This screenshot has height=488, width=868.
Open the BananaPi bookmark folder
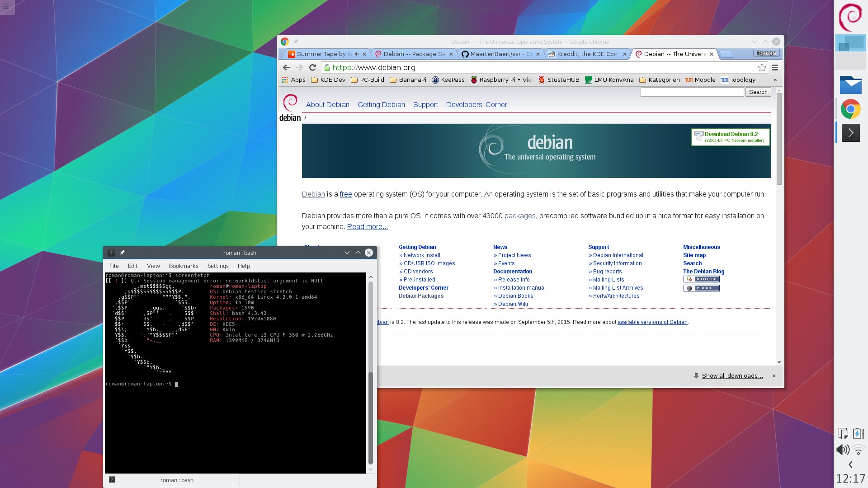tap(408, 80)
